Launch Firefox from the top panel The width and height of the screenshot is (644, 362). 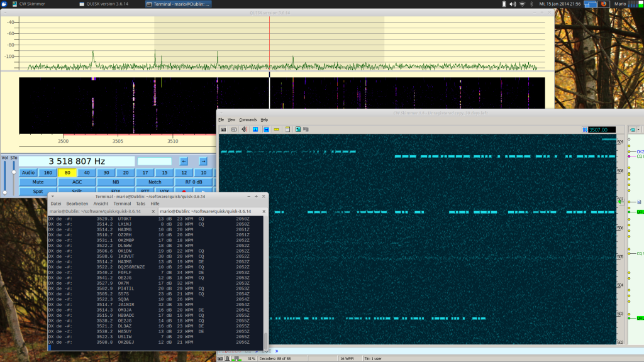click(604, 4)
